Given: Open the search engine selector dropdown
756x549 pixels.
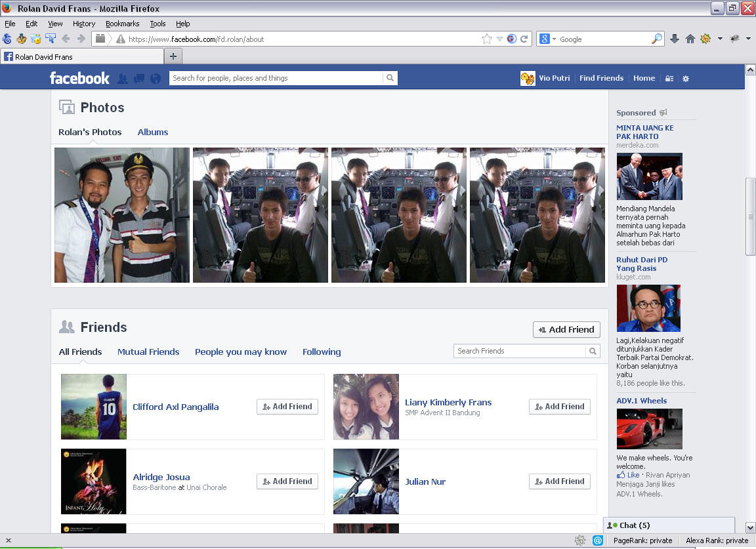Looking at the screenshot, I should 554,39.
